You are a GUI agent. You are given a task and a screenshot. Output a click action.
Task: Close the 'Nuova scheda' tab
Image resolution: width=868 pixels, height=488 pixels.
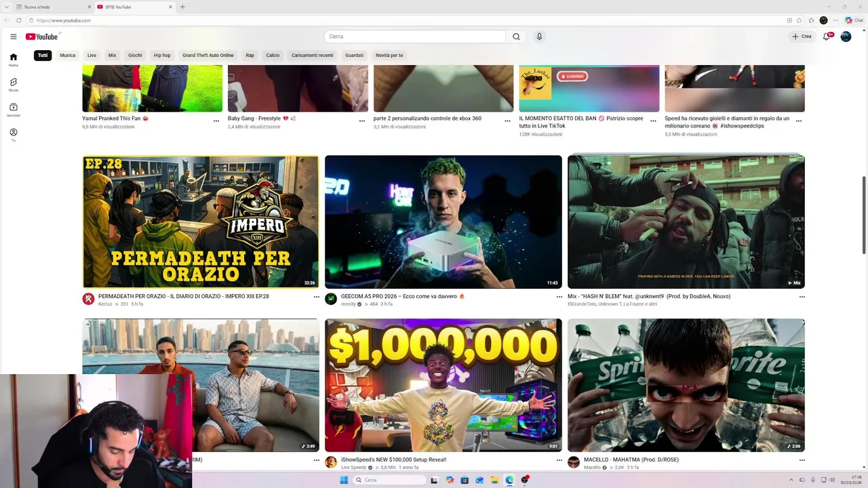pyautogui.click(x=89, y=7)
